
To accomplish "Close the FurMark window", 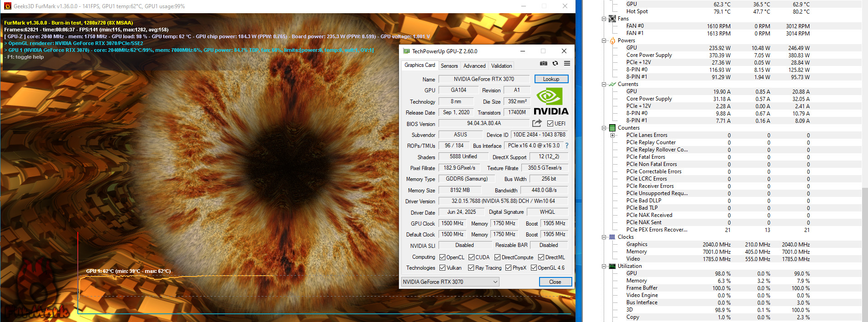I will tap(565, 6).
